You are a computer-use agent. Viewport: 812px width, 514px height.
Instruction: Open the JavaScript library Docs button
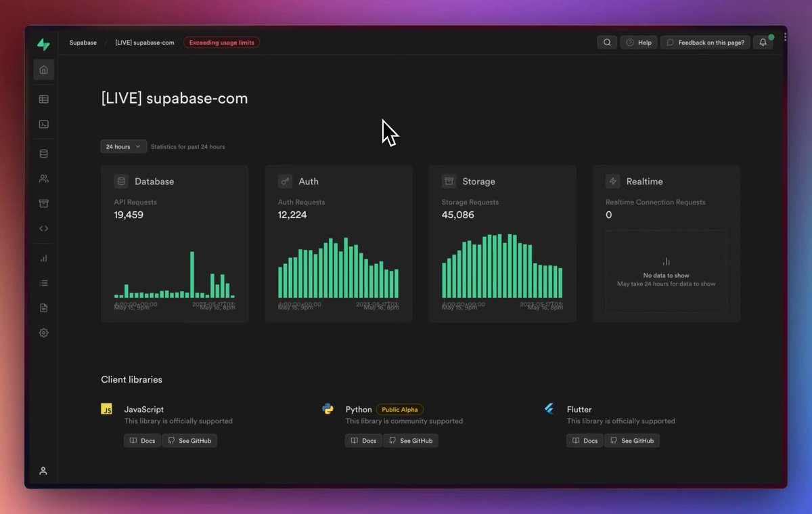pos(142,440)
